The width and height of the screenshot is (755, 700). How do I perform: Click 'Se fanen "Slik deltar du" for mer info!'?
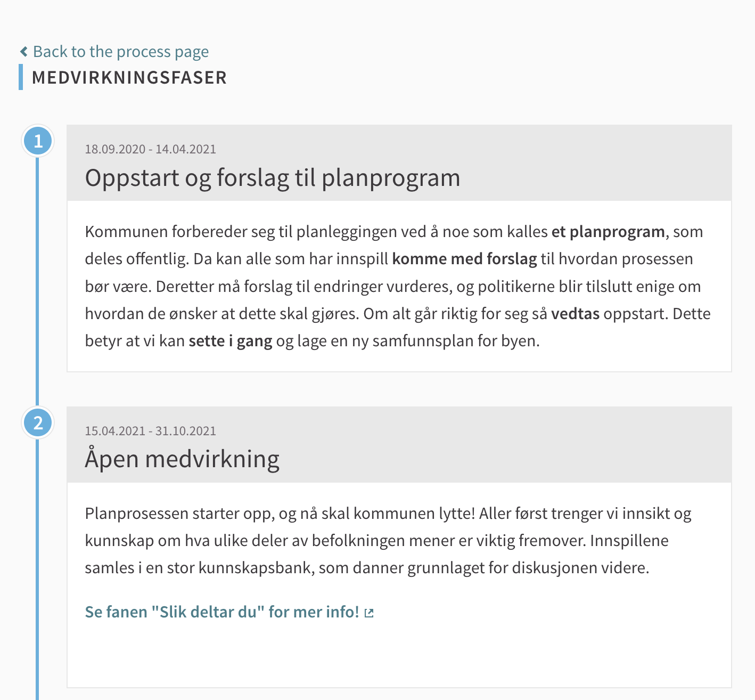point(223,612)
